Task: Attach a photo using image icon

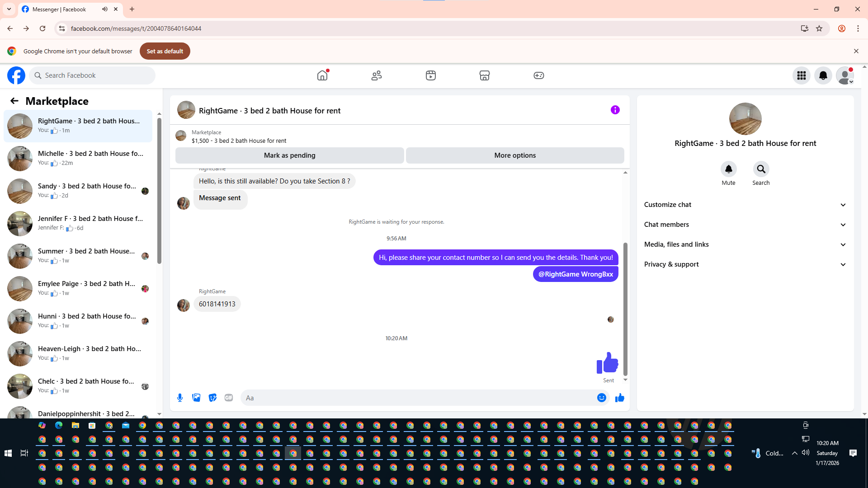Action: [196, 398]
